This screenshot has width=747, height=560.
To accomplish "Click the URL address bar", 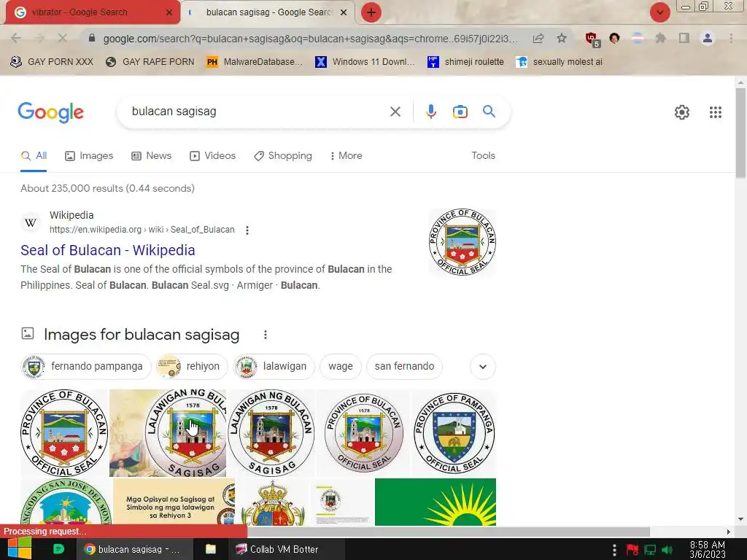I will tap(309, 39).
